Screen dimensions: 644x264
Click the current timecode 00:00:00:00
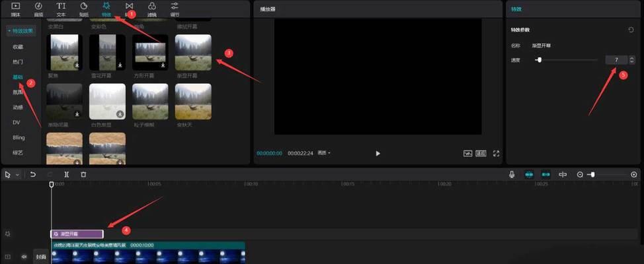point(269,153)
